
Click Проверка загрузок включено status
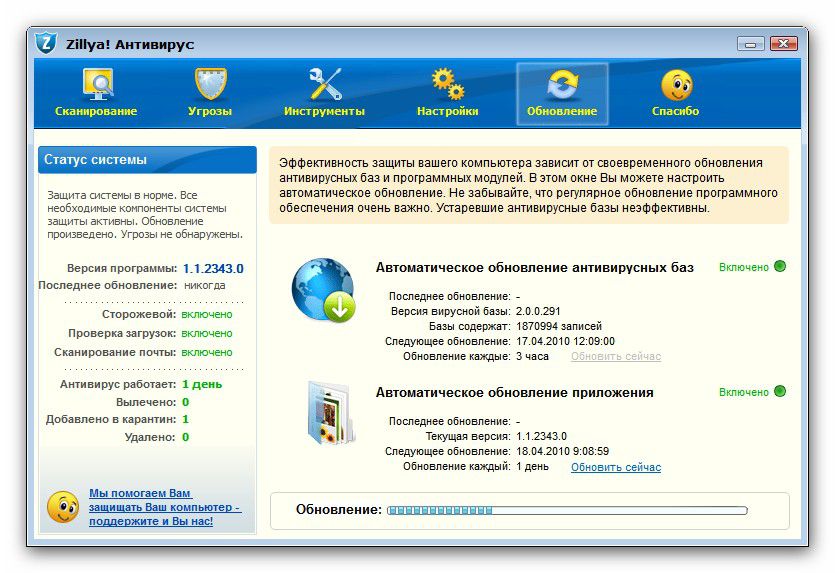click(207, 334)
